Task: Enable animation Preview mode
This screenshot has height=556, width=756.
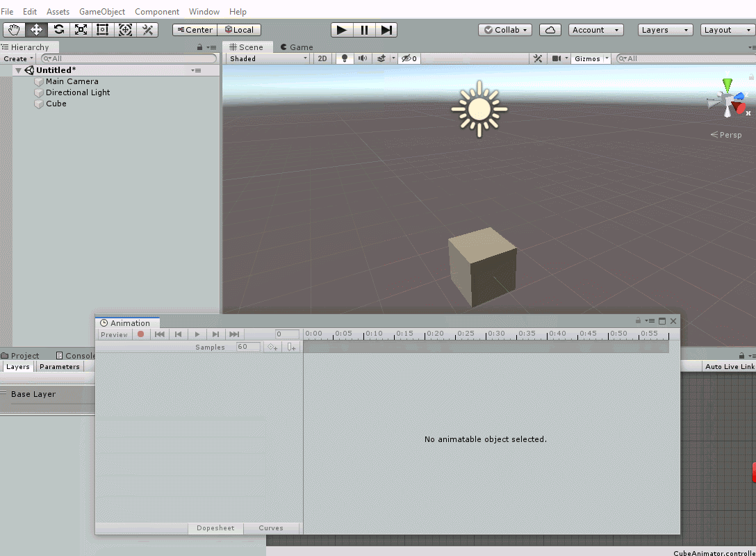Action: click(x=113, y=334)
